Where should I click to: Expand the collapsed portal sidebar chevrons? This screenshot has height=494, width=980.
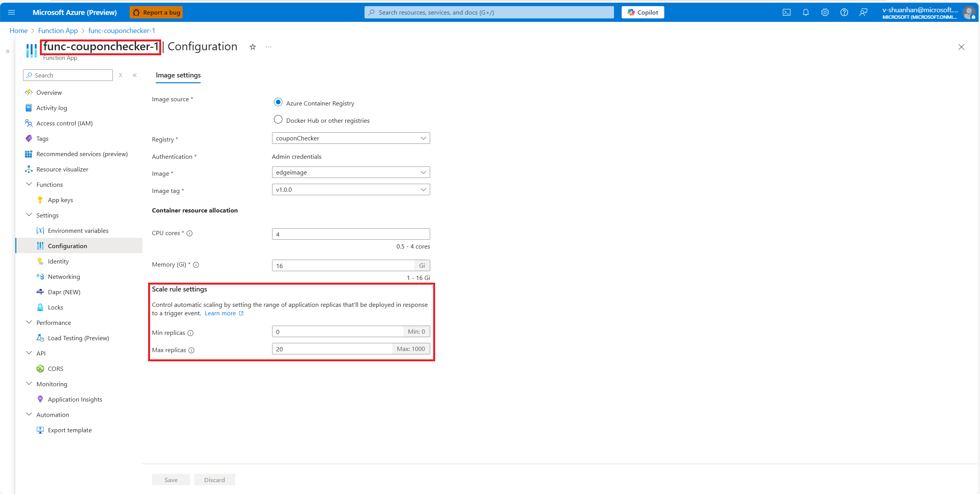7,51
